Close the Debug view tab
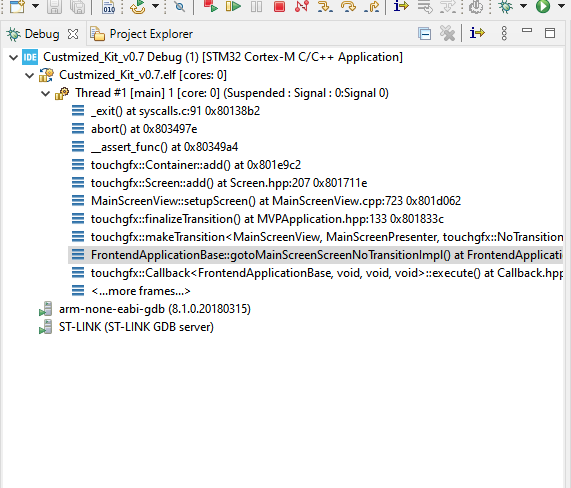The image size is (571, 488). click(73, 34)
